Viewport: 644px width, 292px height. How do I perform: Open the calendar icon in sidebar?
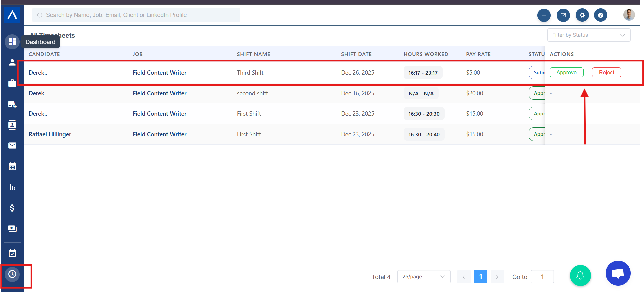[x=12, y=166]
